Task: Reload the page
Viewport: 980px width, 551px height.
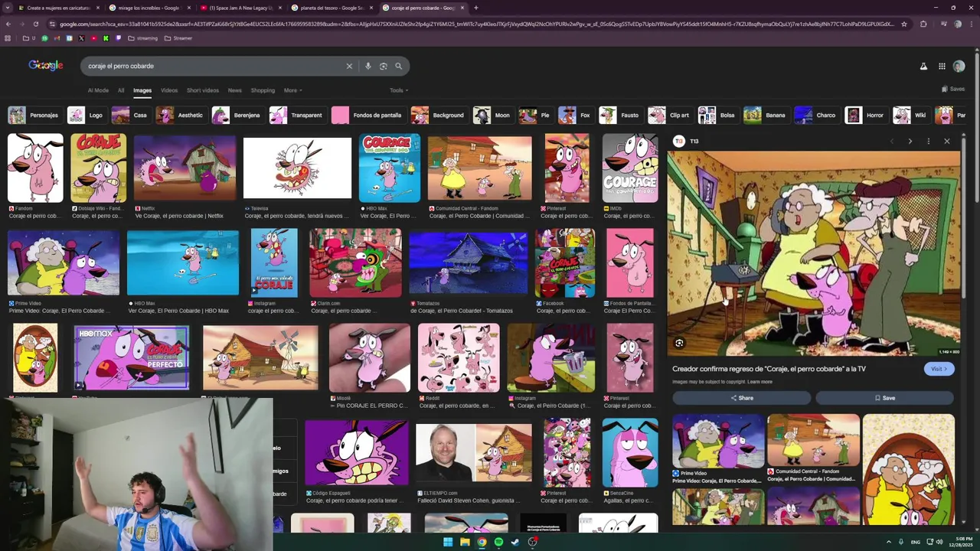Action: pyautogui.click(x=35, y=24)
